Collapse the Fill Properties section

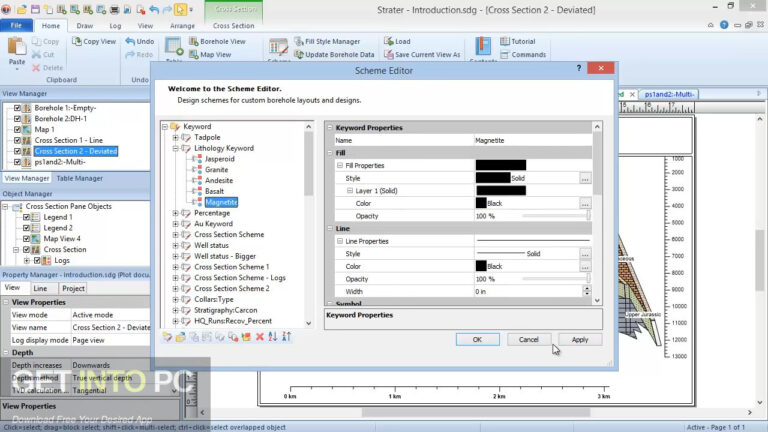[339, 166]
